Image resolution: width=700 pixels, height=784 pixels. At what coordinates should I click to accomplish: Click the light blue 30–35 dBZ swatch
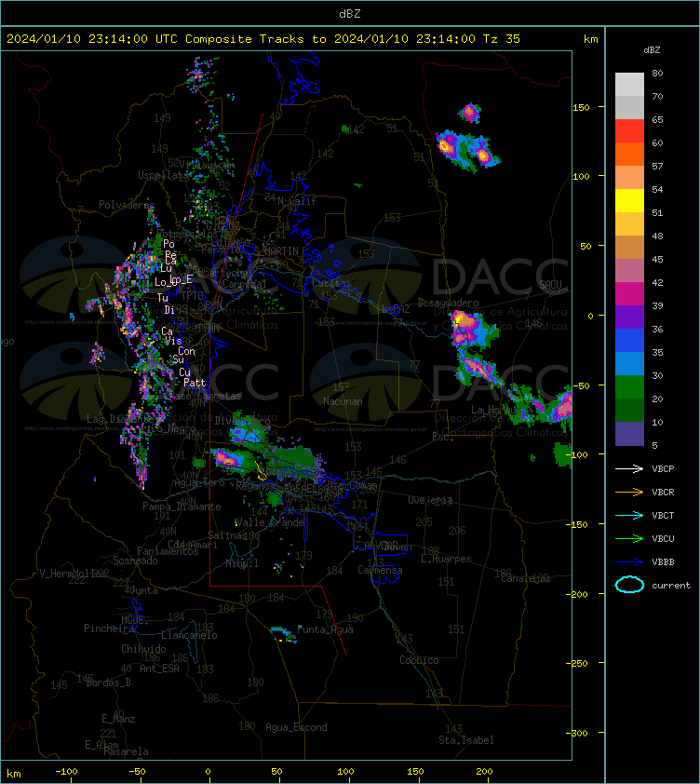629,363
